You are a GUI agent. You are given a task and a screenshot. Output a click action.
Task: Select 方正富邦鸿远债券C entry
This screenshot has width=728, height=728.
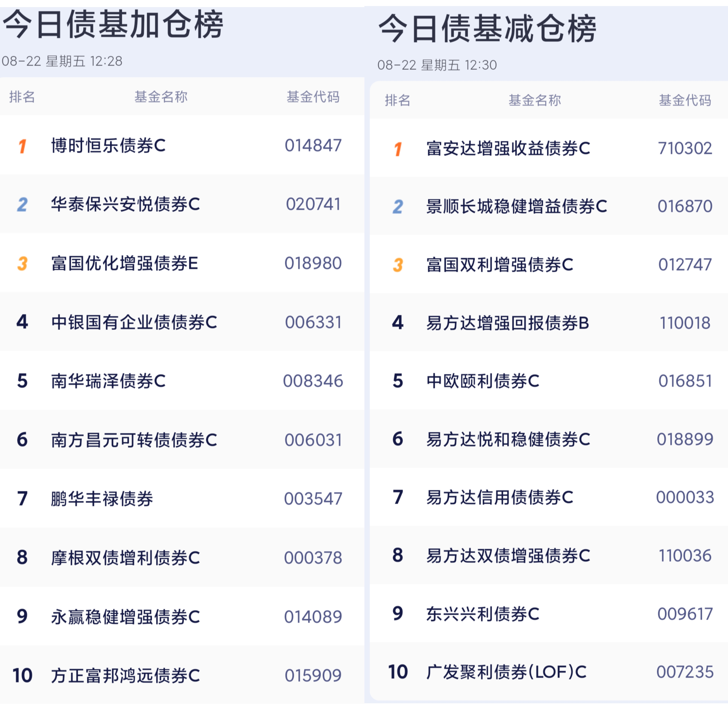[x=182, y=675]
